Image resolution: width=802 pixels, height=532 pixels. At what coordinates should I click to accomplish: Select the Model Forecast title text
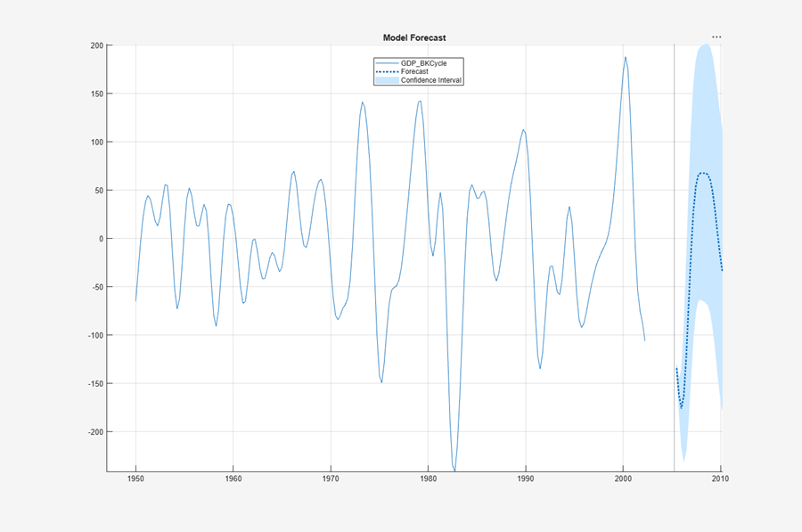point(414,37)
